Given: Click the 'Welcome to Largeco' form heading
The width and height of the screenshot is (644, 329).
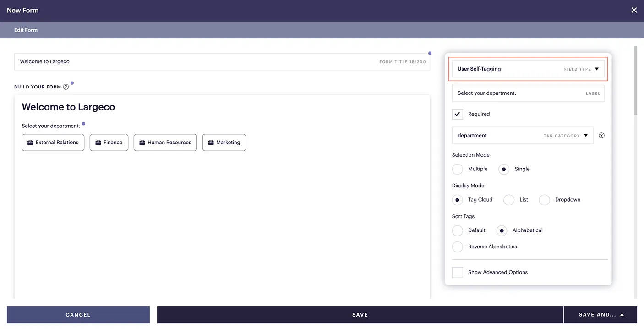Looking at the screenshot, I should [x=68, y=107].
